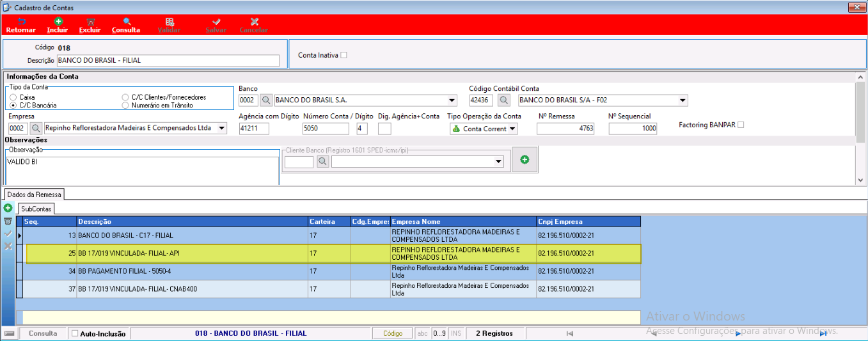The width and height of the screenshot is (868, 341).
Task: Enable the Factoring BANPAR checkbox
Action: 741,125
